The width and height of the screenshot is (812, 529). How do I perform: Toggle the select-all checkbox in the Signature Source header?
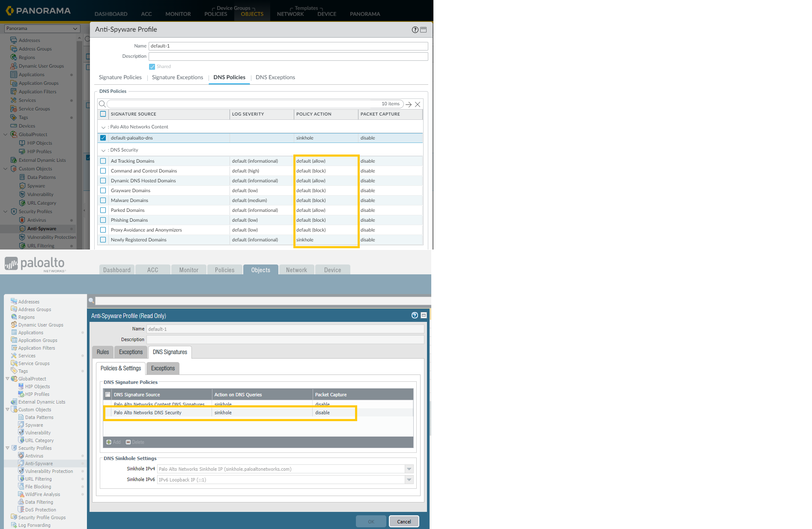(103, 114)
